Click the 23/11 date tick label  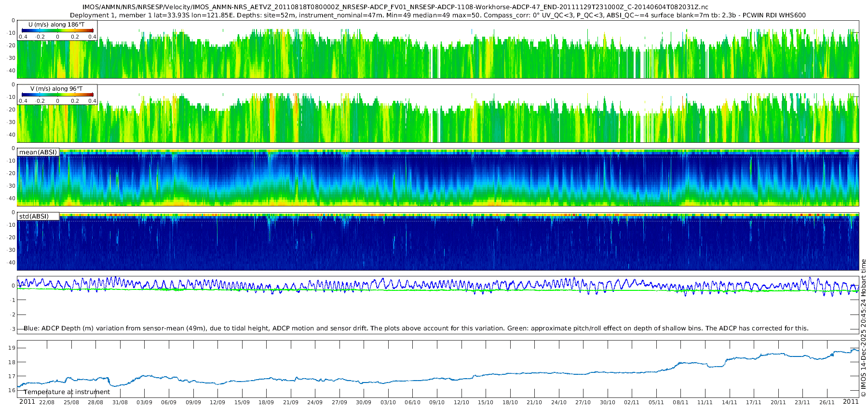click(x=802, y=402)
